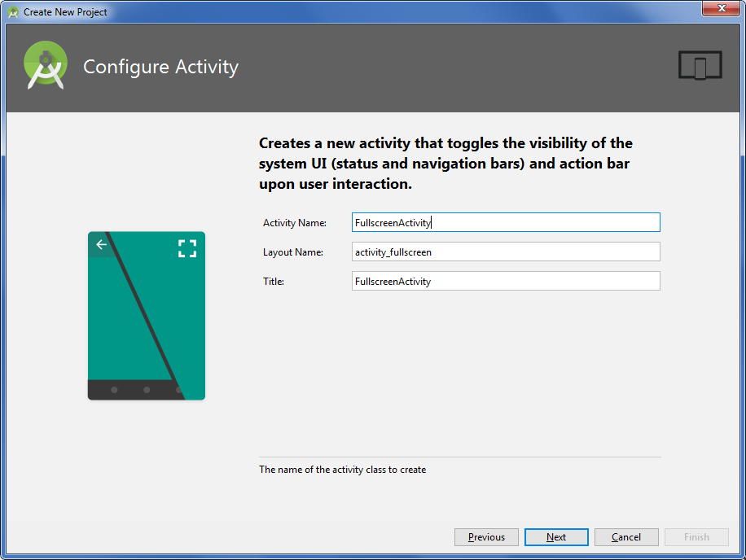Click the fullscreen expand icon in preview
This screenshot has height=560, width=746.
187,248
